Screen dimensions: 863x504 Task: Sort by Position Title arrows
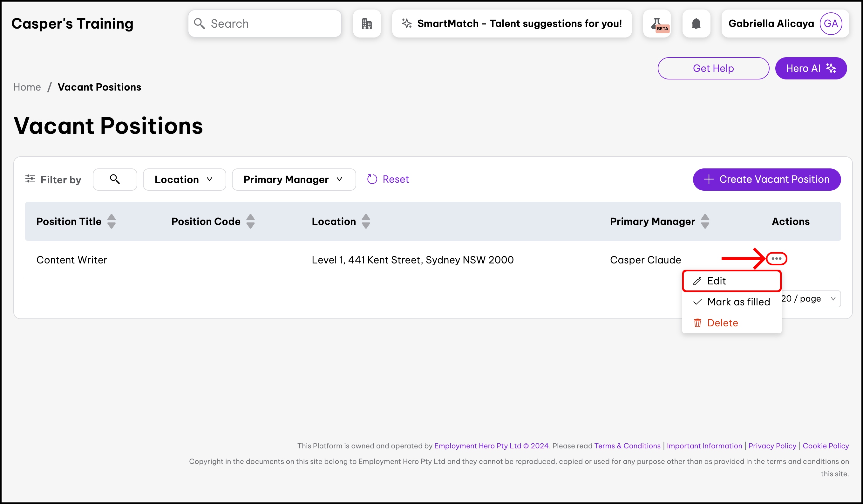pyautogui.click(x=111, y=221)
